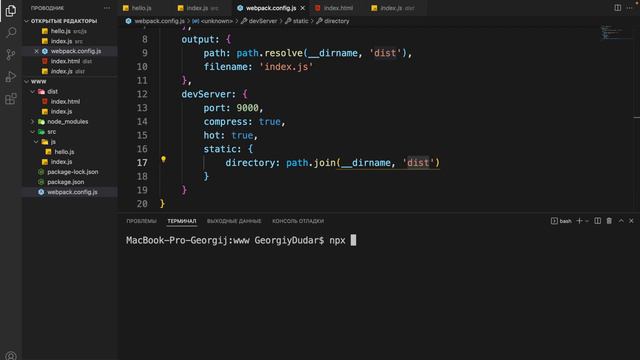Screen dimensions: 640x360
Task: Close the webpack.config.js editor tab
Action: point(302,8)
